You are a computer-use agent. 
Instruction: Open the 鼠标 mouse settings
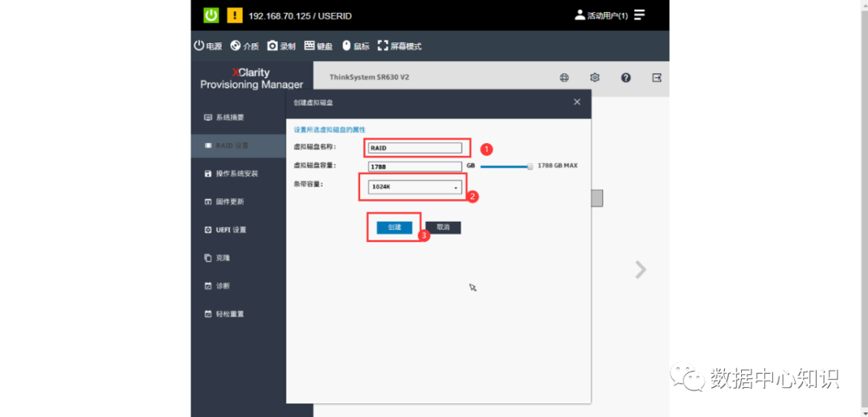pyautogui.click(x=355, y=46)
